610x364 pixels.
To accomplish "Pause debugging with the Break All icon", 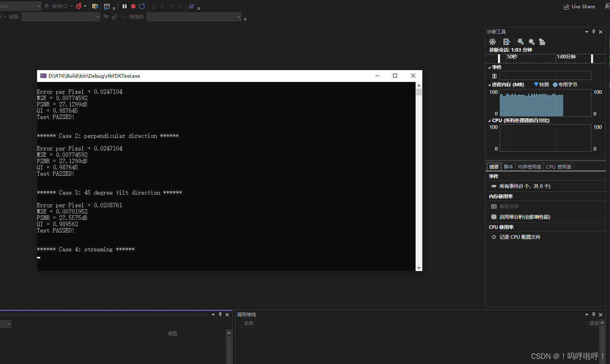I will tap(125, 6).
